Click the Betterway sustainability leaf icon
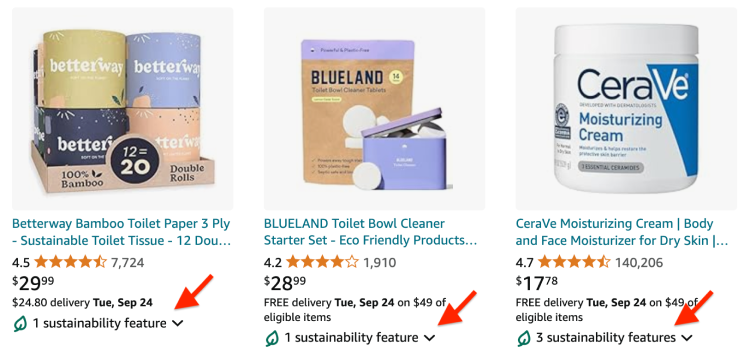 click(20, 324)
